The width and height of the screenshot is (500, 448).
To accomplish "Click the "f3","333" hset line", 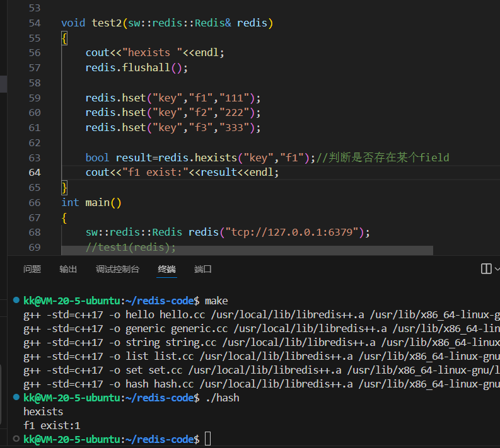I will [173, 127].
